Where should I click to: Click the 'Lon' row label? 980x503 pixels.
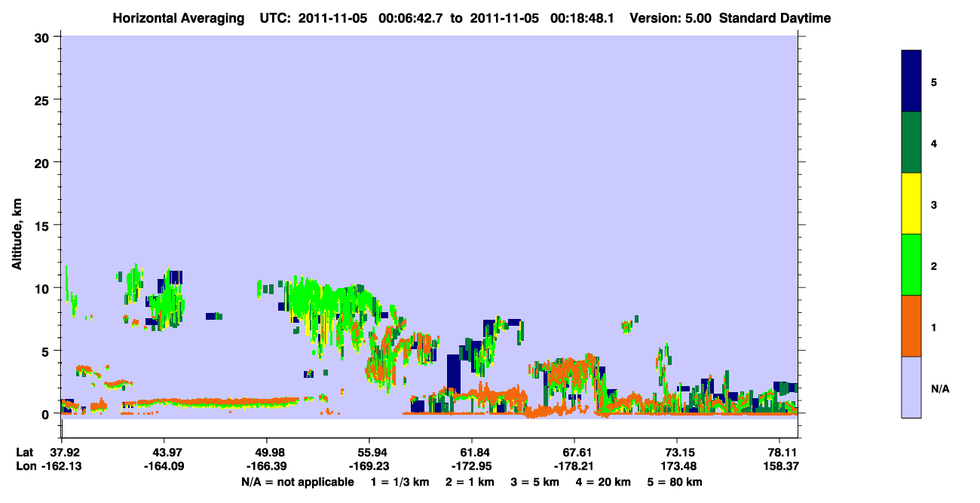click(x=25, y=467)
